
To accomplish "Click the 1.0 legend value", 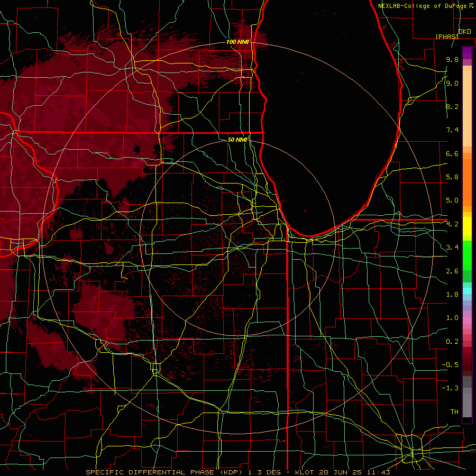I will pos(452,318).
